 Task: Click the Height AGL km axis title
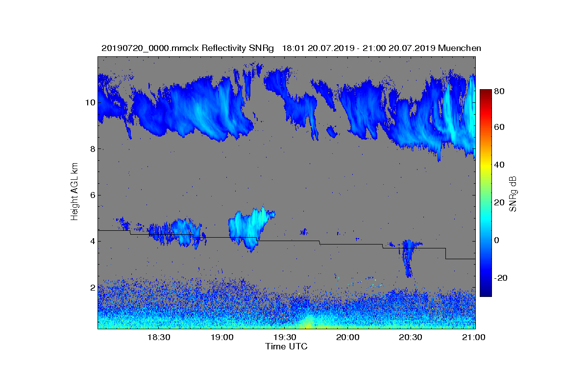(74, 192)
